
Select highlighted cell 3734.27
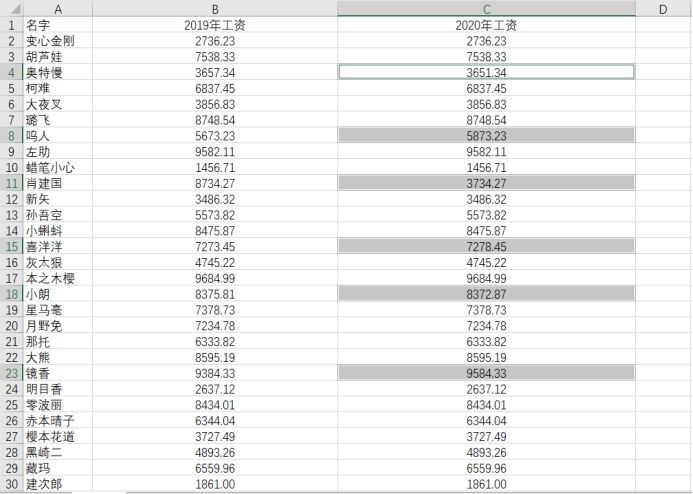(x=486, y=183)
